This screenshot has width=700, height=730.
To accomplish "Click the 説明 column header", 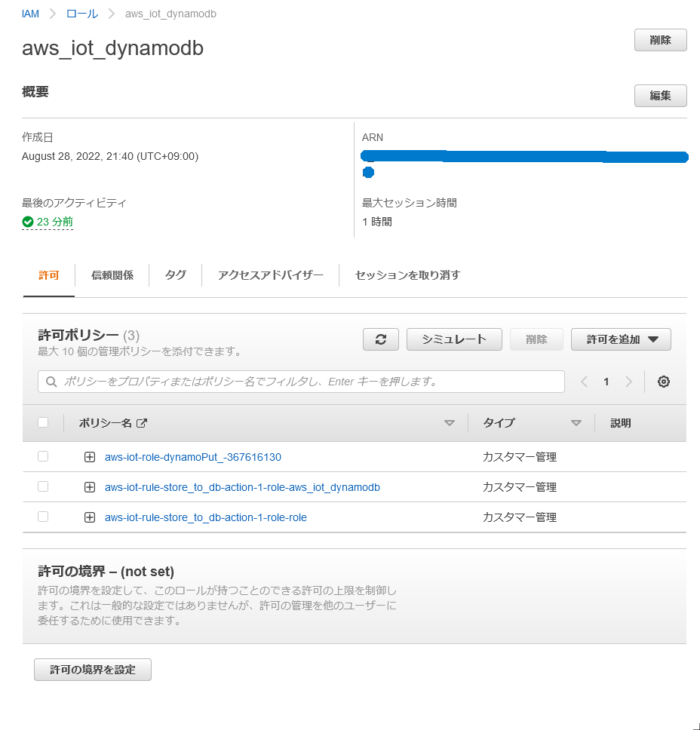I will (621, 423).
